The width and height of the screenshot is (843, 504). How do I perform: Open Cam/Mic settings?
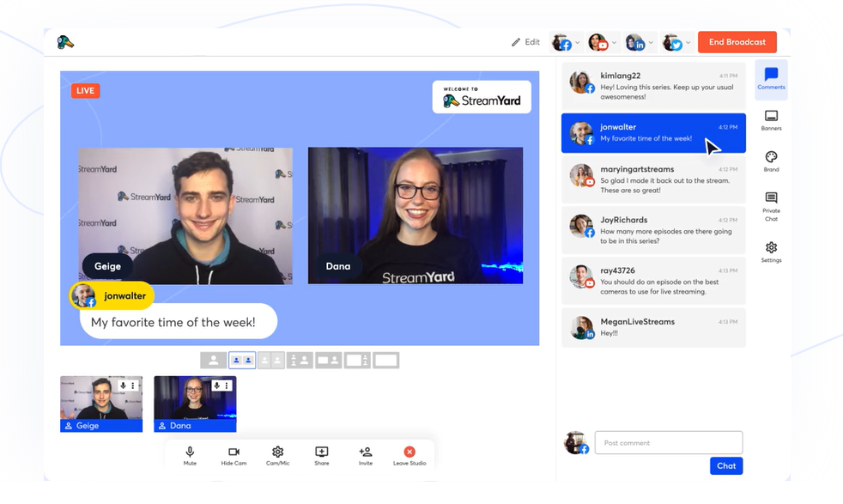coord(277,456)
